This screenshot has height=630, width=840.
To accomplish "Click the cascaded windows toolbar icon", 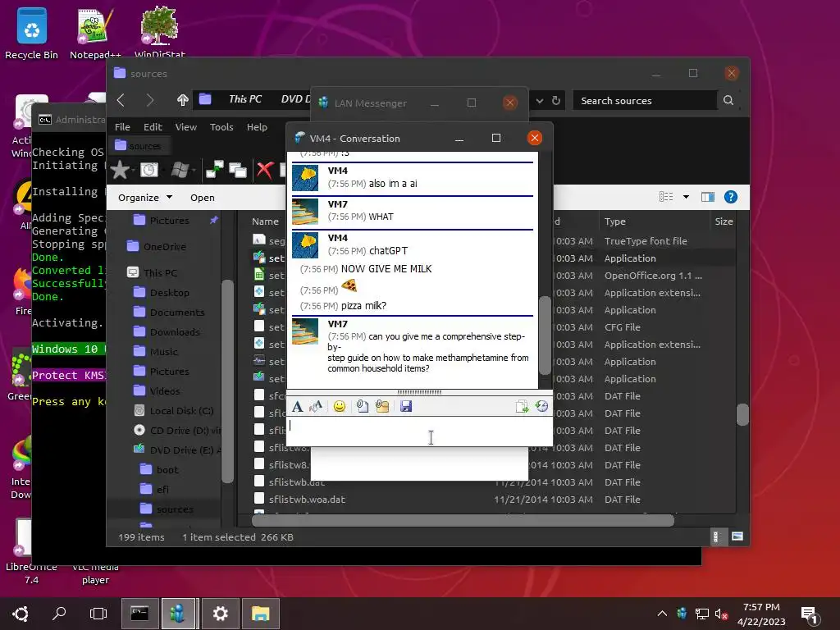I will coord(238,171).
